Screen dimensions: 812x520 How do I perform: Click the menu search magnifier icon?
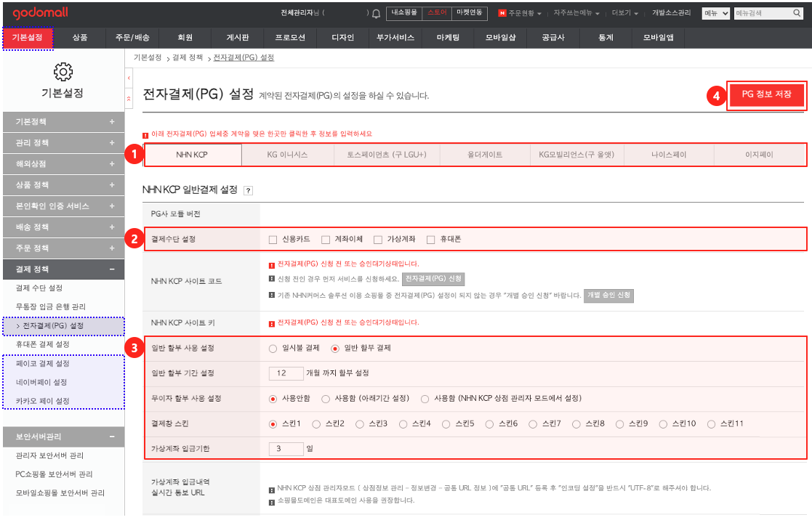796,13
